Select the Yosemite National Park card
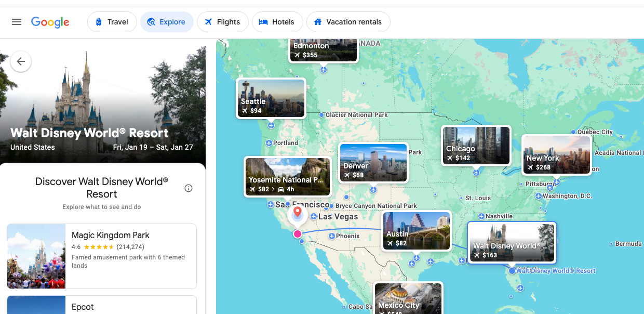This screenshot has width=644, height=314. tap(288, 177)
